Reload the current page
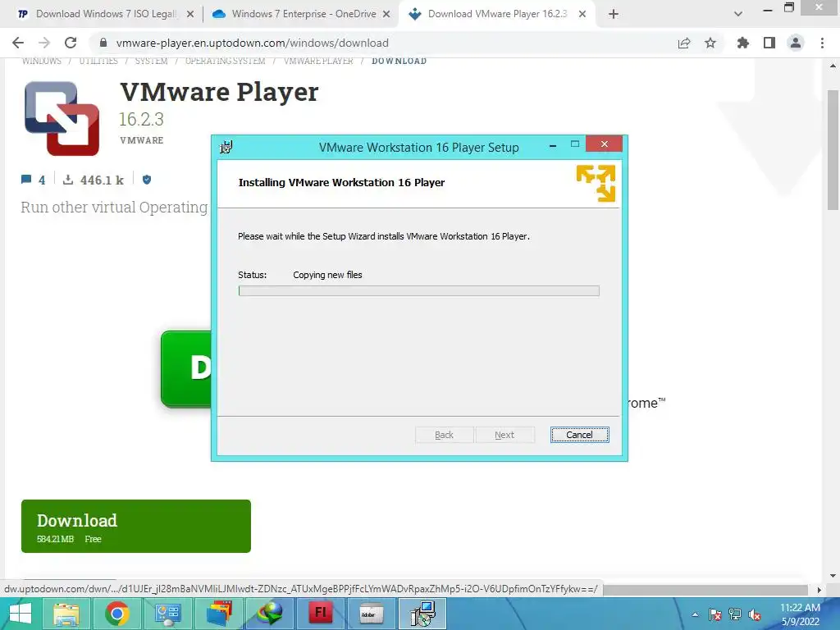 pos(71,43)
